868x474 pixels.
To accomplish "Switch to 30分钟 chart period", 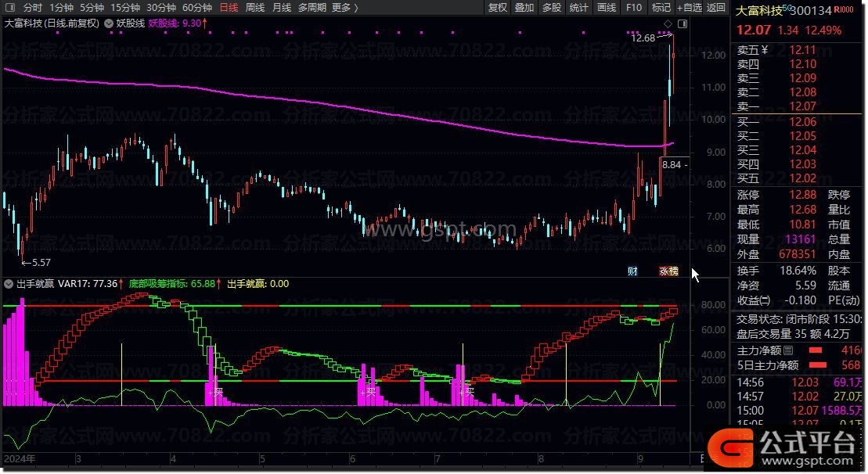I will 161,8.
